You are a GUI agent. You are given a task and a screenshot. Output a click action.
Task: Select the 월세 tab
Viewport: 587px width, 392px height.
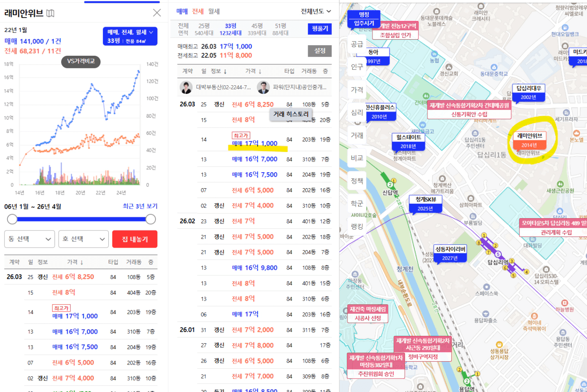214,11
